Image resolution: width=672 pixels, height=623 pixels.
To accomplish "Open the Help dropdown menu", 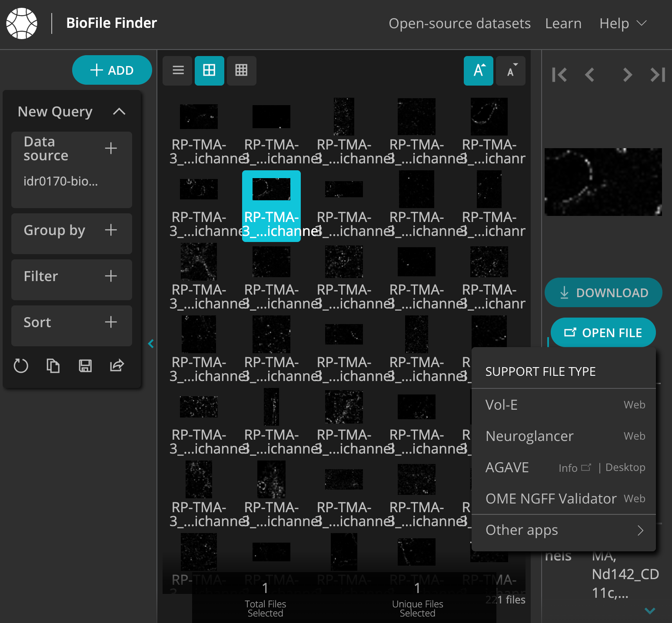I will [x=622, y=23].
